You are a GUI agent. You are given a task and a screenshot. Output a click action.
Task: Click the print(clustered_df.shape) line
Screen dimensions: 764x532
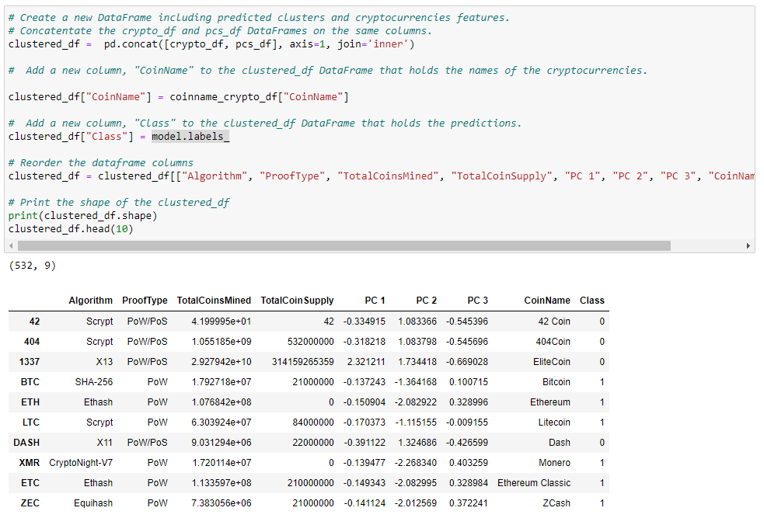[x=83, y=216]
